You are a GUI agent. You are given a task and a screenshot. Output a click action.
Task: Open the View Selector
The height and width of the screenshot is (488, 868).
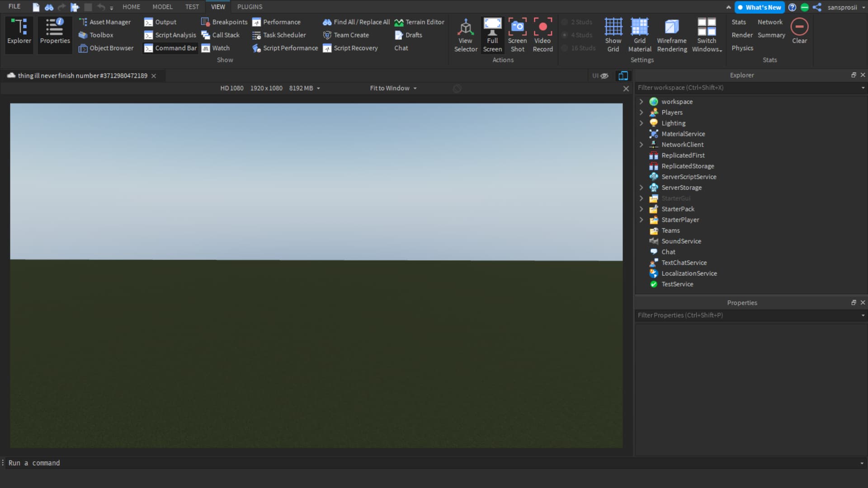point(465,35)
